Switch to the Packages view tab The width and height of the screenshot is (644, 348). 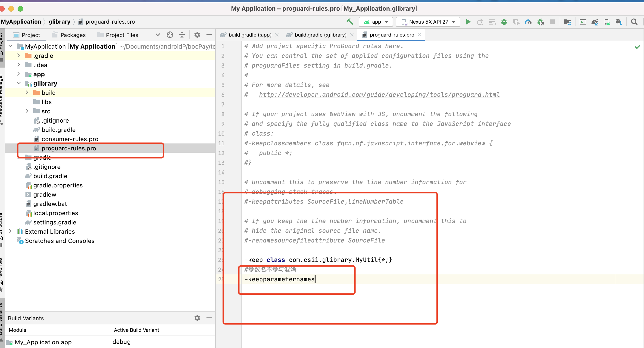[73, 35]
